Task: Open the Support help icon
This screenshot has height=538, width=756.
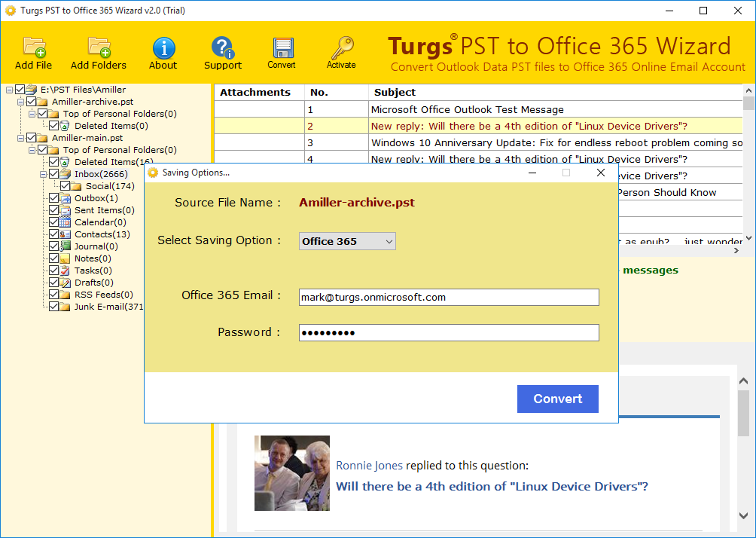Action: (223, 47)
